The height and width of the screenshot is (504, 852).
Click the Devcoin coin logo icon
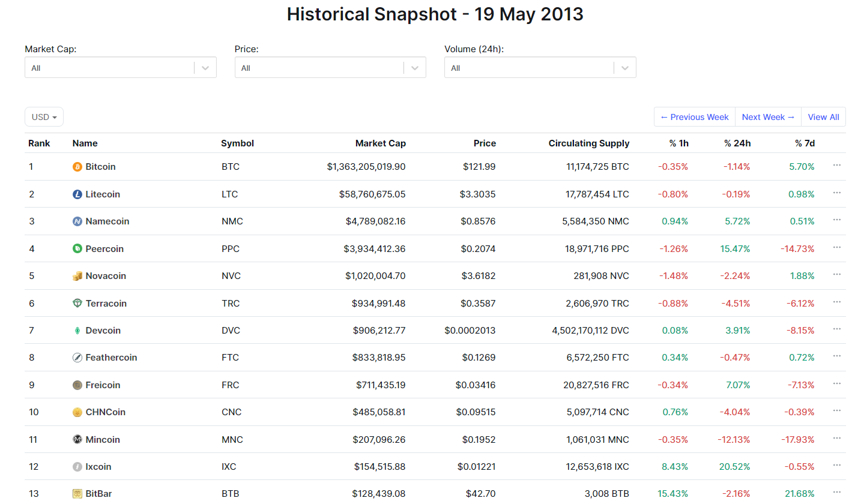click(x=77, y=331)
